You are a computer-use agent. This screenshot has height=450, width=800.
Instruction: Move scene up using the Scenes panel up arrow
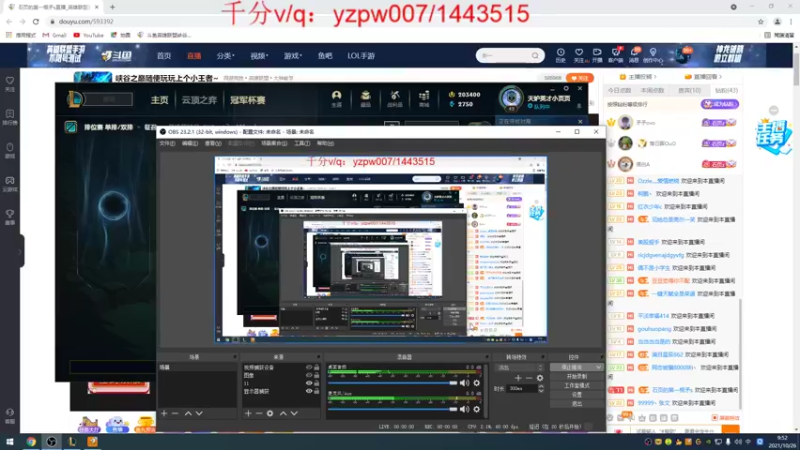click(x=188, y=413)
